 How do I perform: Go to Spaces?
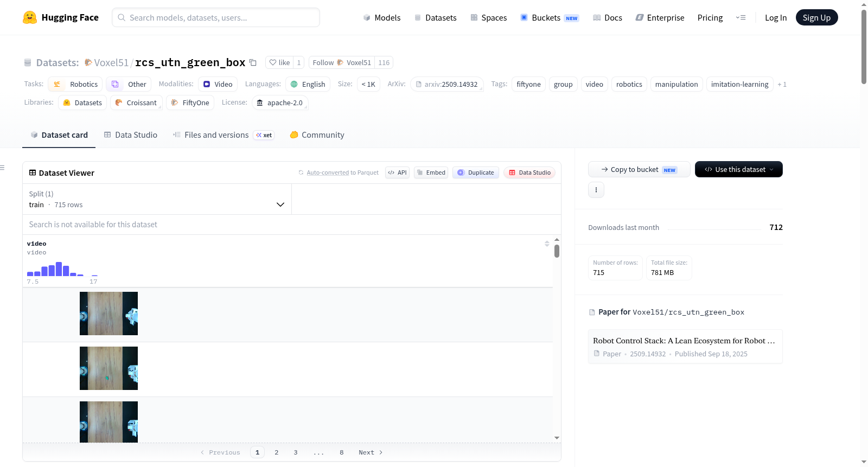pyautogui.click(x=489, y=17)
